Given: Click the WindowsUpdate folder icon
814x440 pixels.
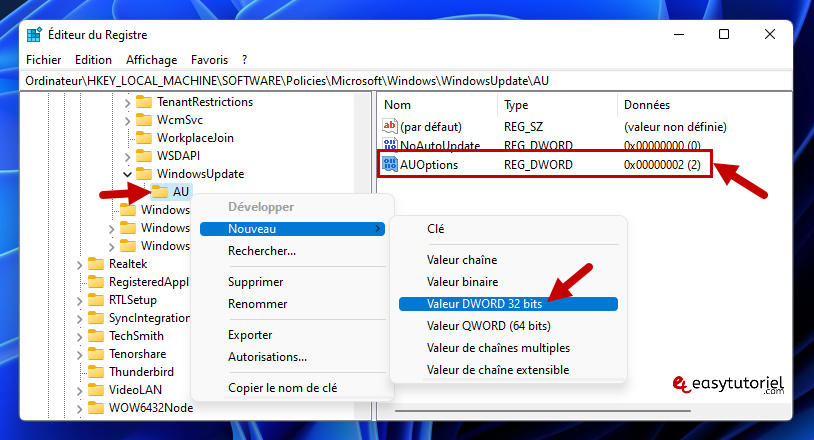Looking at the screenshot, I should pyautogui.click(x=144, y=174).
